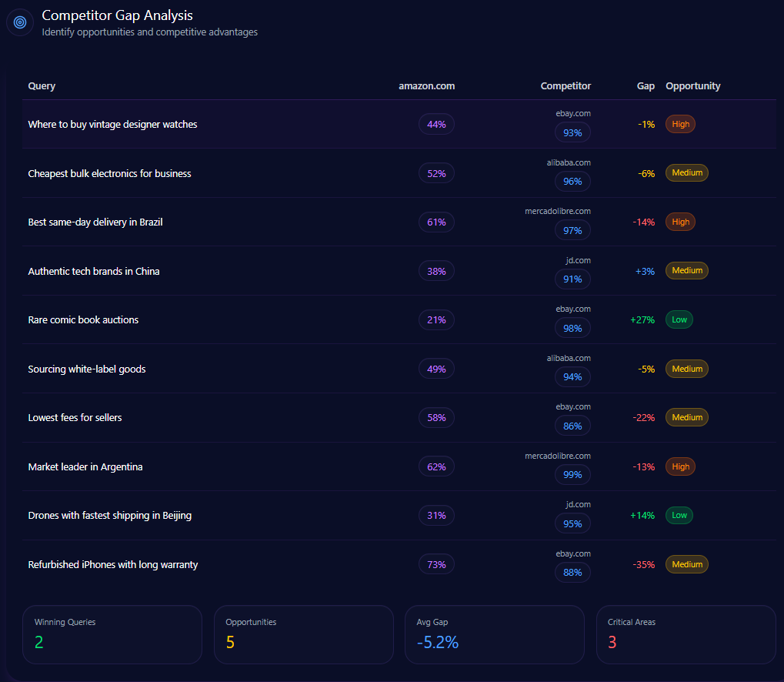Click the 38% amazon.com score pill
This screenshot has height=682, width=784.
(x=436, y=271)
